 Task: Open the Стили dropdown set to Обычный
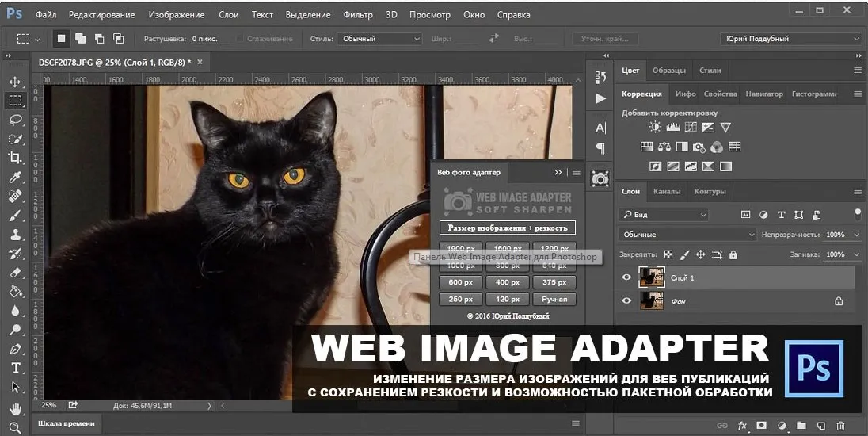pos(379,39)
